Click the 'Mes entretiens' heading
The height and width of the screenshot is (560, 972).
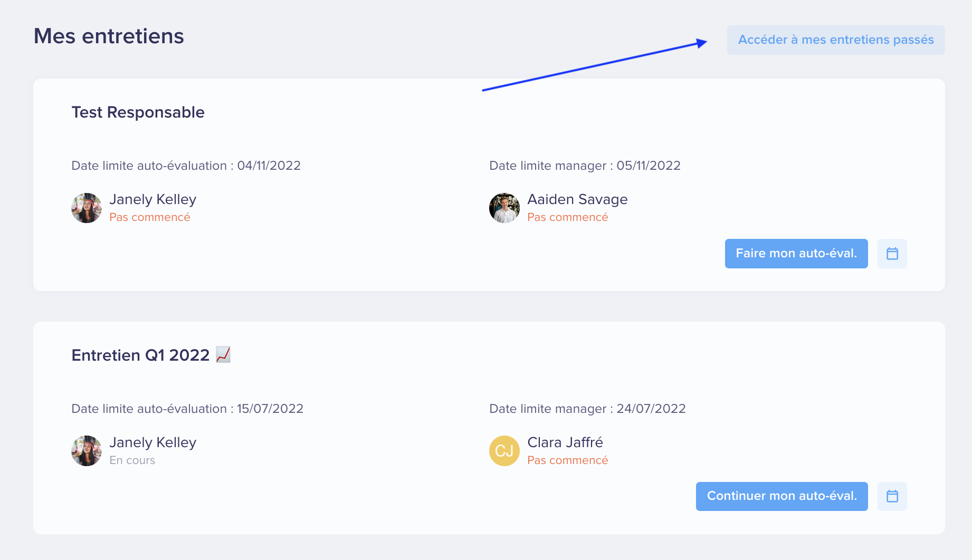pos(109,36)
